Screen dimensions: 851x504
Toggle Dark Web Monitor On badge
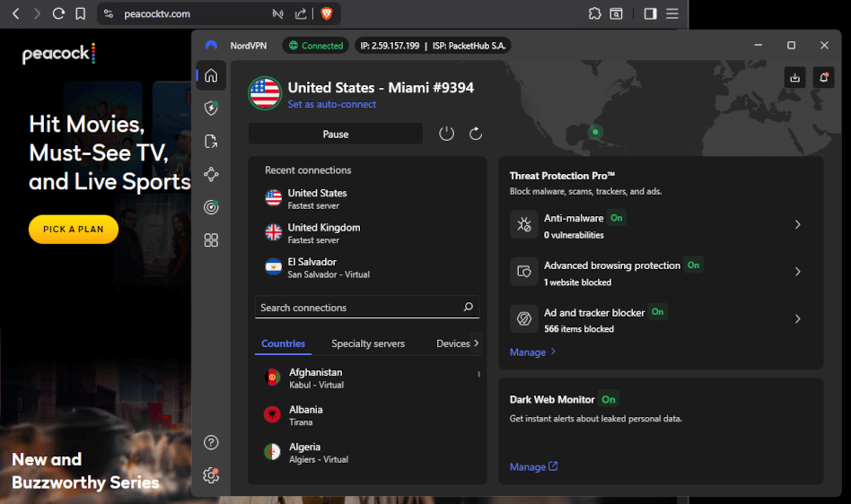point(609,399)
